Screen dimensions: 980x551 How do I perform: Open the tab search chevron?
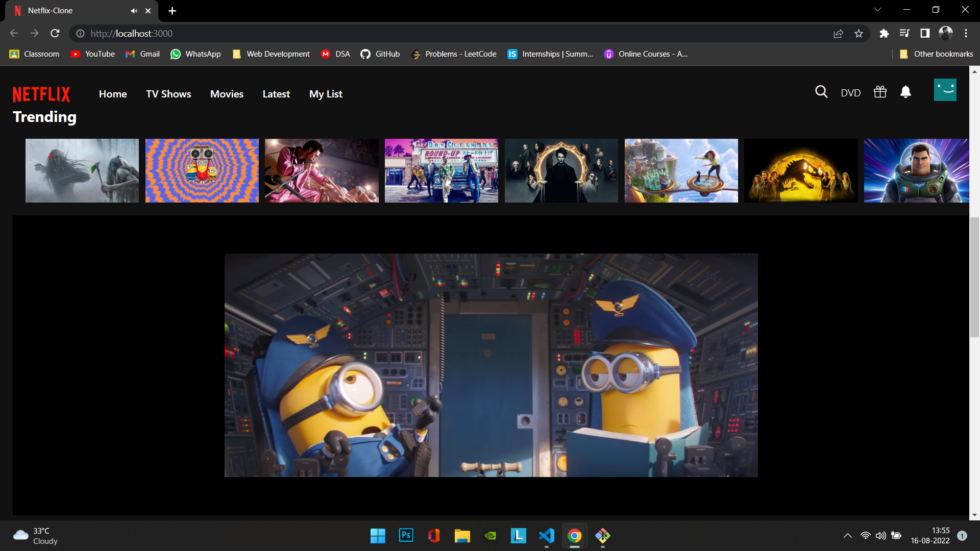[x=877, y=10]
